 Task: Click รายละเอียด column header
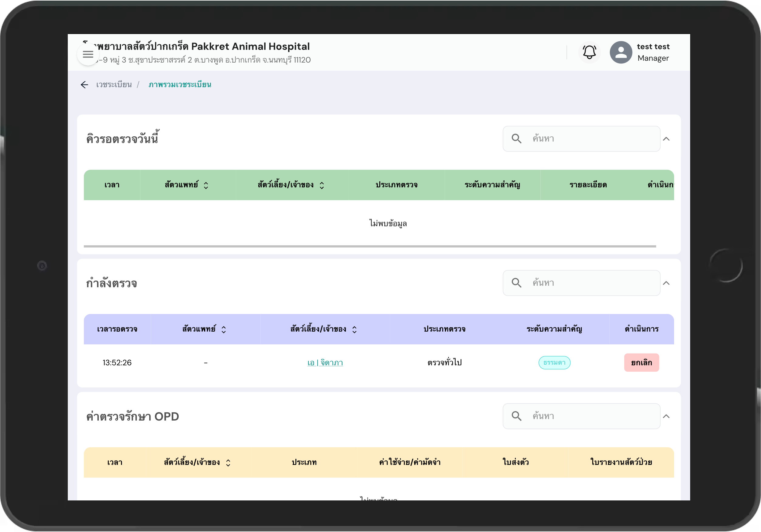click(x=588, y=185)
